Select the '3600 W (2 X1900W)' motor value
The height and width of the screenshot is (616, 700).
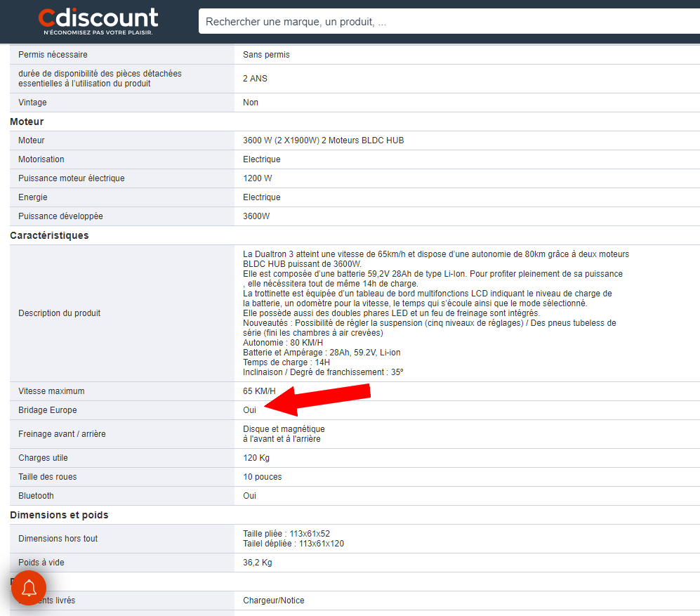(x=323, y=140)
